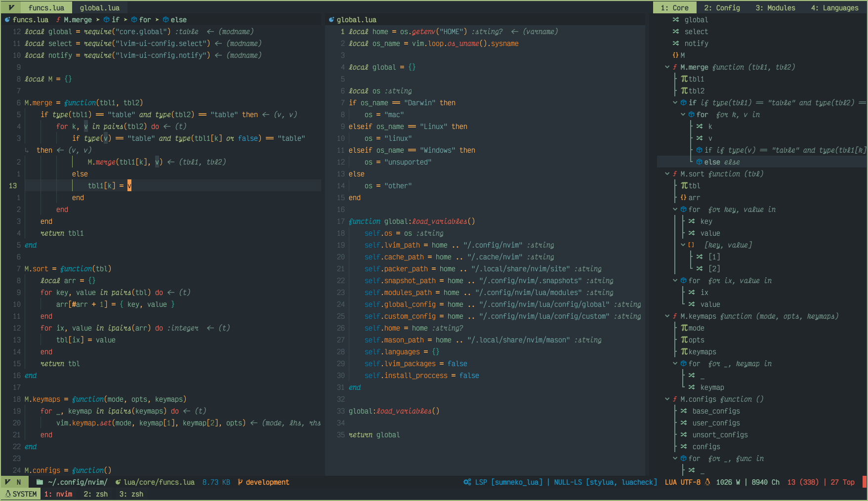Collapse the M.configs function node in outline
Viewport: 868px width, 501px height.
[667, 399]
